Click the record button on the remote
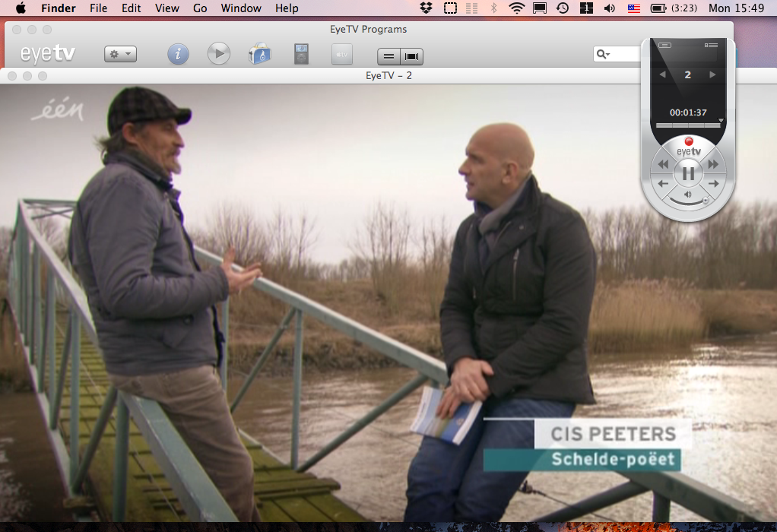Viewport: 777px width, 532px height. pos(688,141)
